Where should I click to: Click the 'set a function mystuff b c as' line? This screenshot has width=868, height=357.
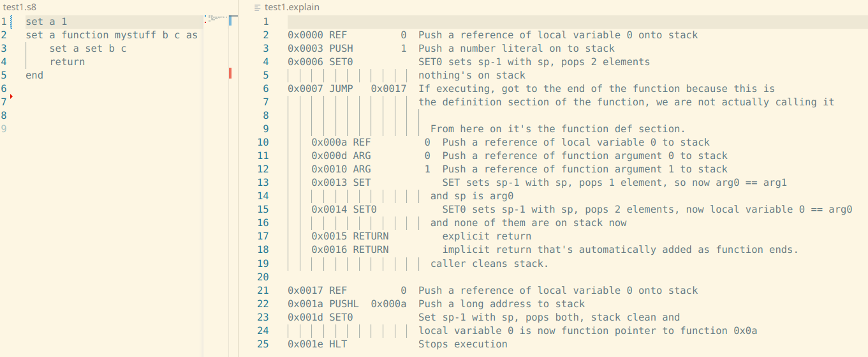pos(112,35)
